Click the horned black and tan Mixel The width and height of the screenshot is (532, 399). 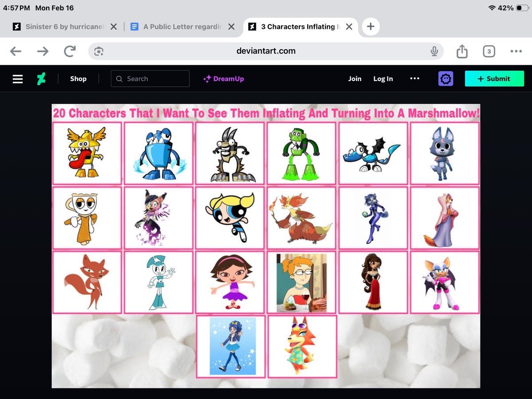(230, 153)
